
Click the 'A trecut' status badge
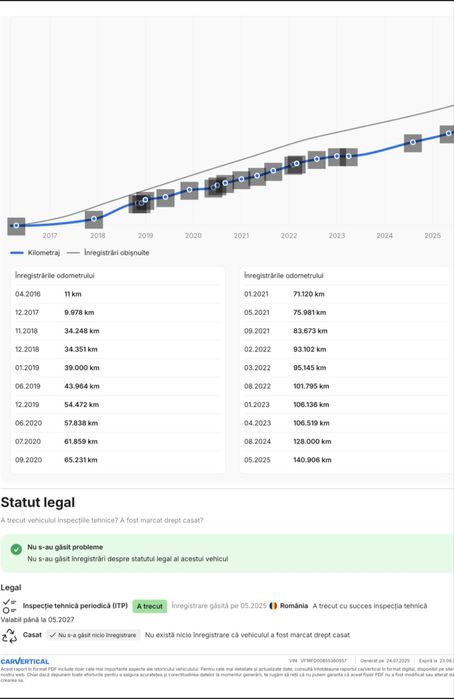[x=149, y=606]
